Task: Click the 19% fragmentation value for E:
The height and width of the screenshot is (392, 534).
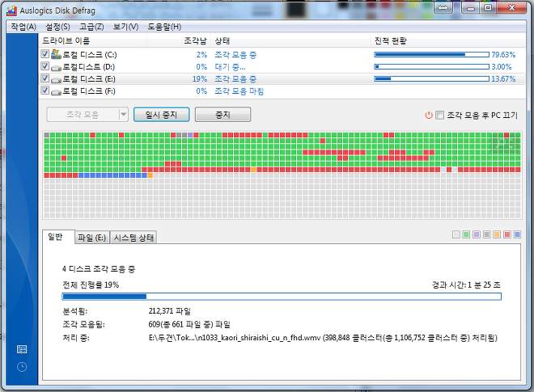Action: [200, 79]
